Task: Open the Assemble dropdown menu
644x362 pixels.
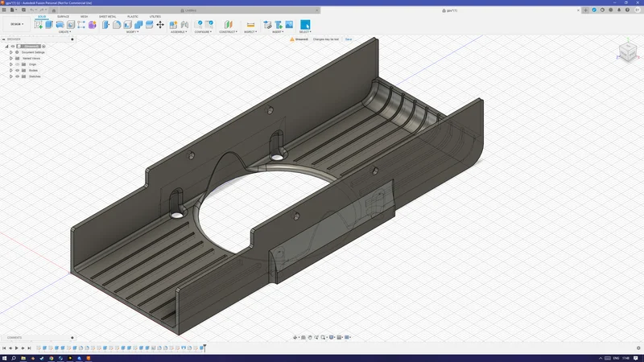Action: pyautogui.click(x=179, y=32)
